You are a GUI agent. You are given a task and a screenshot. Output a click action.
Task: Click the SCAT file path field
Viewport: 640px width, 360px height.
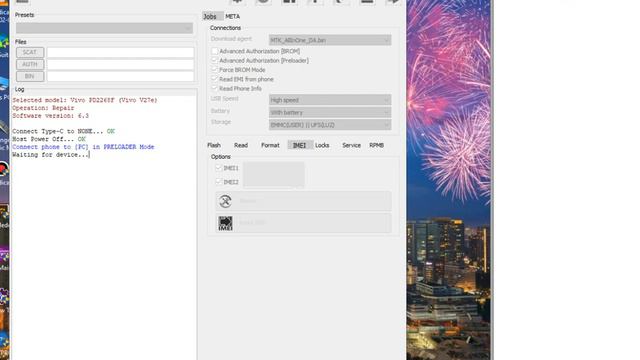coord(120,52)
